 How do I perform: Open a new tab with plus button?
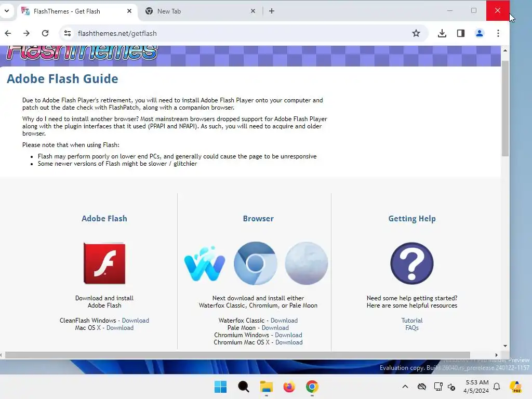pos(271,11)
